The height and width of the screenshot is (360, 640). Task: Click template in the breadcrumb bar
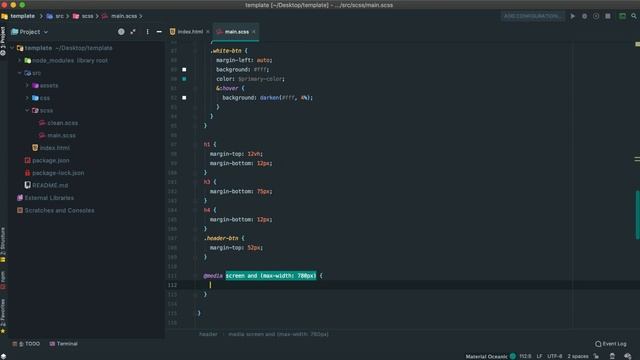pos(18,16)
